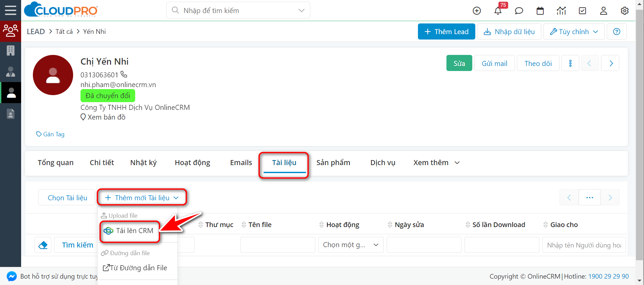Open the calendar icon in the header
The width and height of the screenshot is (644, 285).
[x=540, y=11]
